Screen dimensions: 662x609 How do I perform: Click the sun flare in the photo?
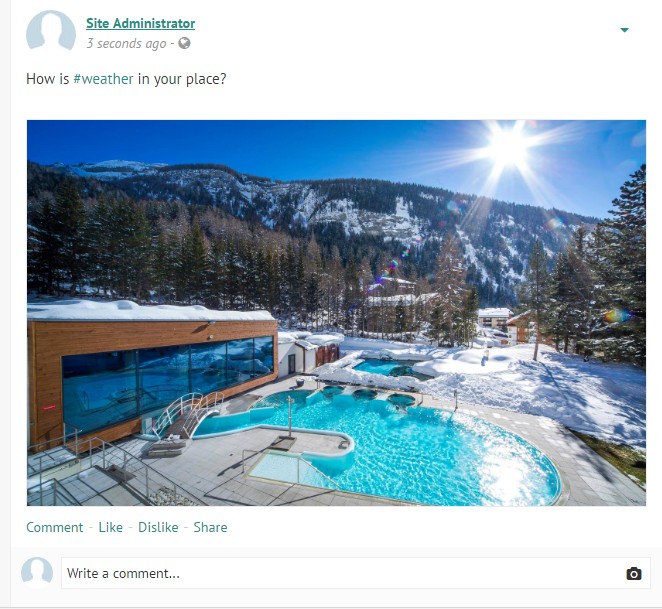[x=508, y=148]
